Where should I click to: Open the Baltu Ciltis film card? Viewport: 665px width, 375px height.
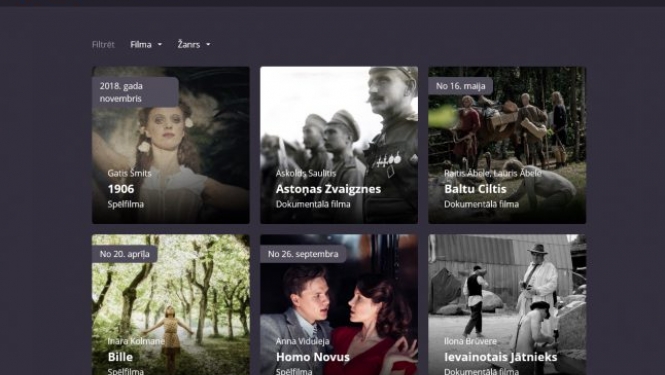[507, 145]
